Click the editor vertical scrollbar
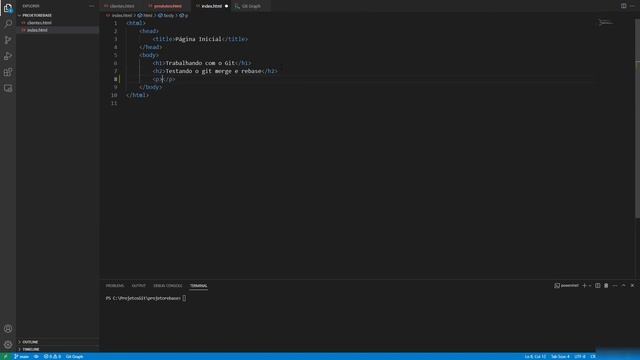The height and width of the screenshot is (360, 640). (637, 118)
